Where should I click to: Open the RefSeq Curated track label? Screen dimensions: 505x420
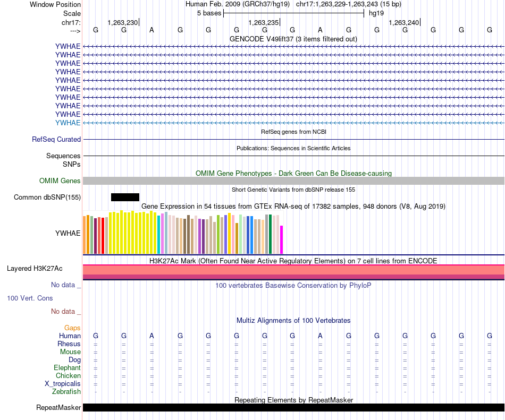[x=56, y=139]
